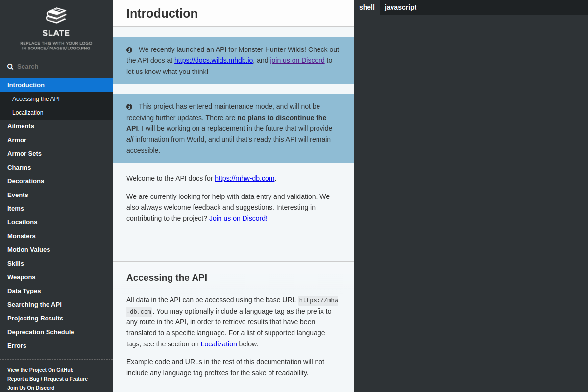Image resolution: width=588 pixels, height=392 pixels.
Task: Navigate to Armor Sets
Action: [x=56, y=154]
